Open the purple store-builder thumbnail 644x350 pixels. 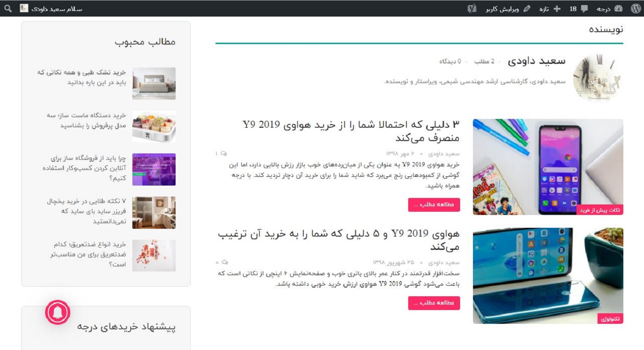point(154,169)
